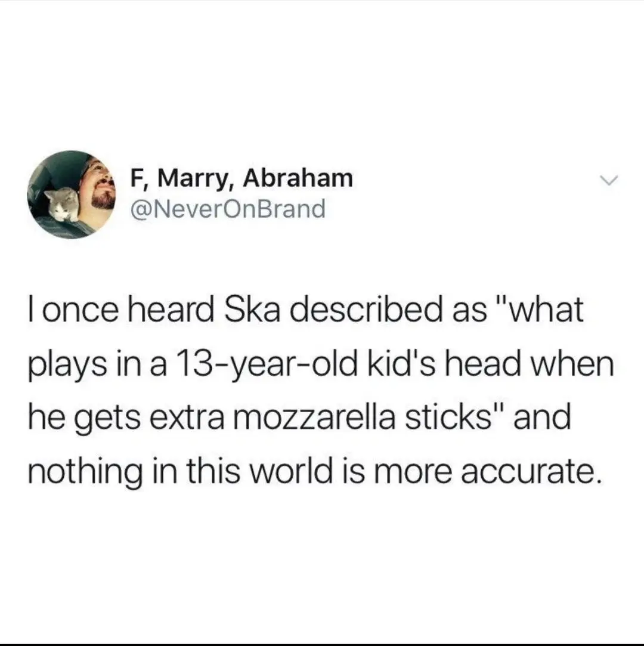
Task: Click the word "extra" in the third line
Action: coord(188,418)
